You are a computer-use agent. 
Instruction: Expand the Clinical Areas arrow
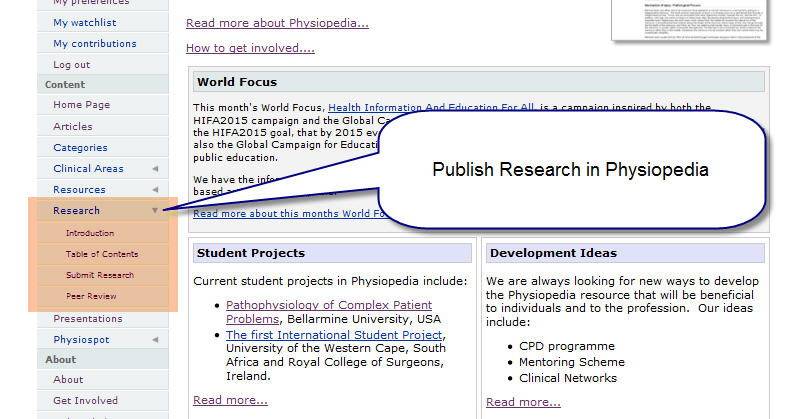pos(155,169)
